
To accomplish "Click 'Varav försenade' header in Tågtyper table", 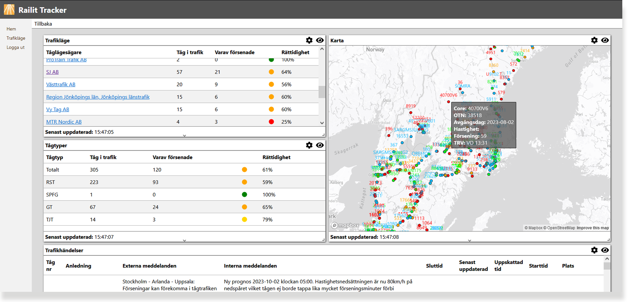I will (x=173, y=157).
